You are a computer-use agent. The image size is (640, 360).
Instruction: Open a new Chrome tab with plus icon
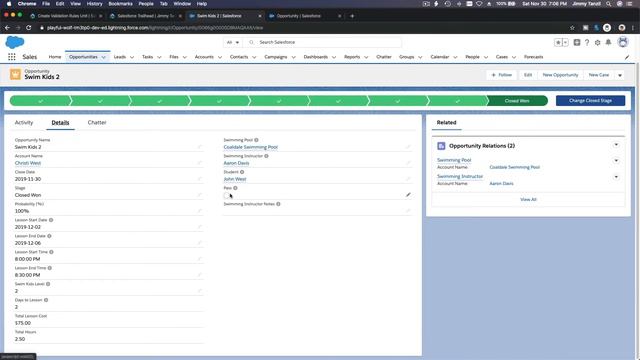[352, 16]
